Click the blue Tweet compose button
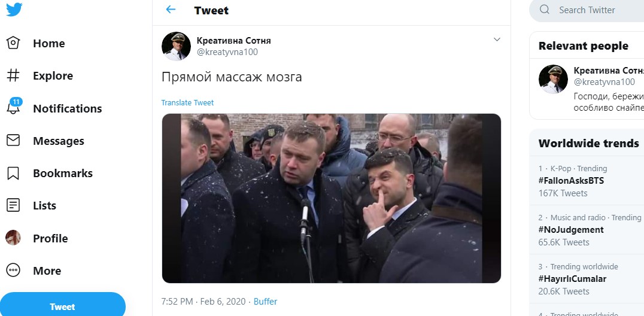Viewport: 644px width, 316px height. [x=62, y=306]
